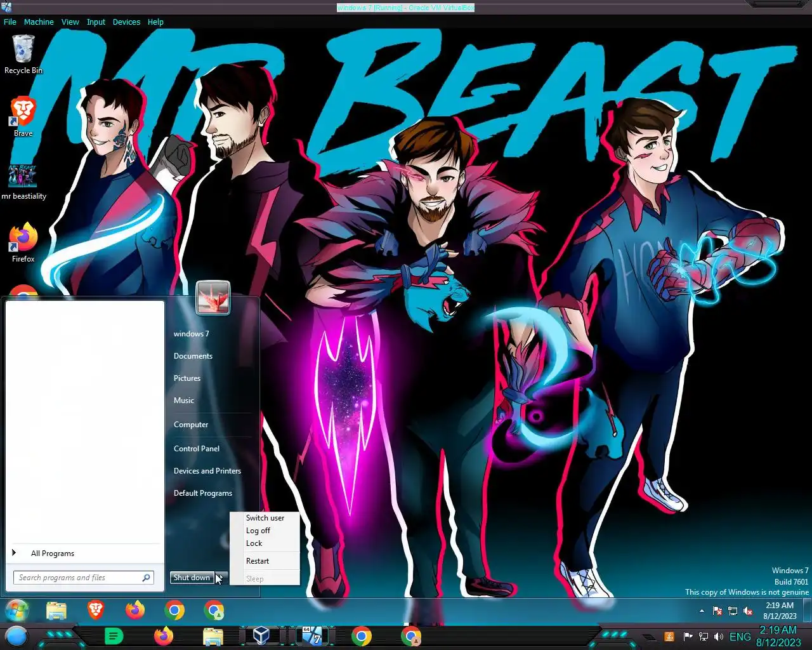812x650 pixels.
Task: Open the VirtualBox Input menu
Action: pos(96,22)
